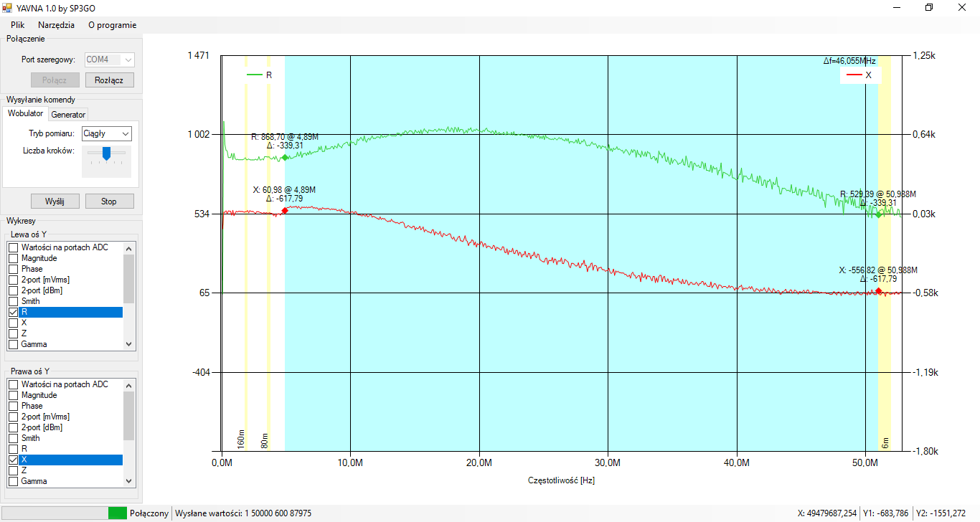980x522 pixels.
Task: Toggle Smith checkbox in Prawa oś Y list
Action: click(13, 438)
